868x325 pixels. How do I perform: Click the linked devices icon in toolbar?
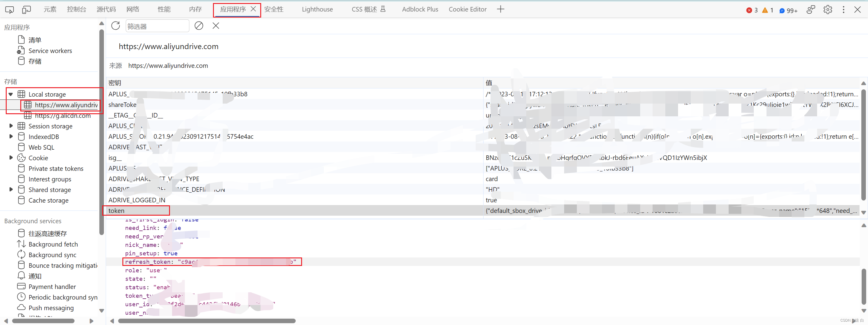[811, 10]
